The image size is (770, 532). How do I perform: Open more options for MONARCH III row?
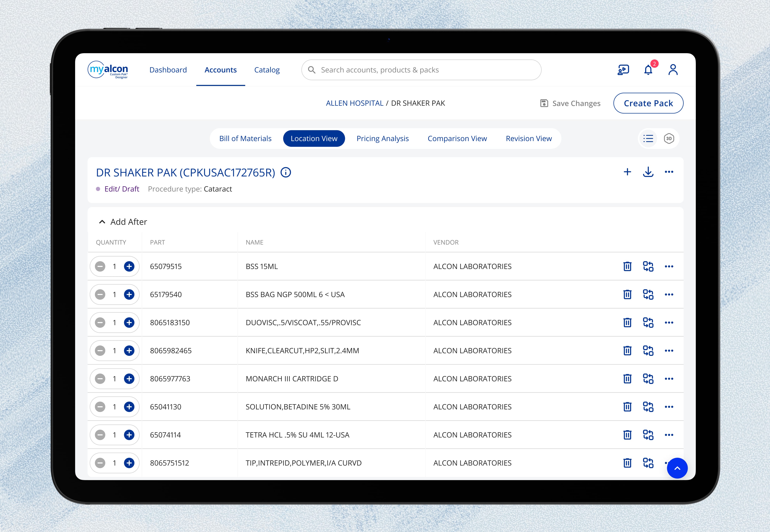click(x=669, y=379)
